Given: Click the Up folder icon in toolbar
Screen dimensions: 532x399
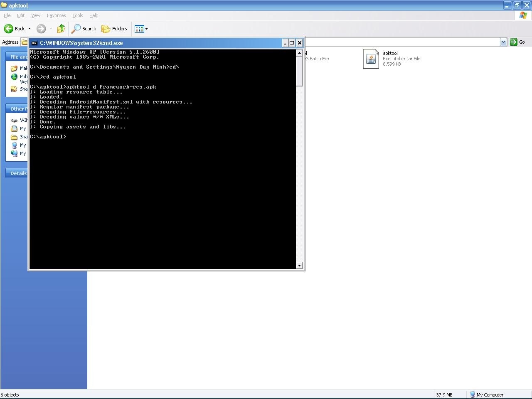Looking at the screenshot, I should [61, 29].
